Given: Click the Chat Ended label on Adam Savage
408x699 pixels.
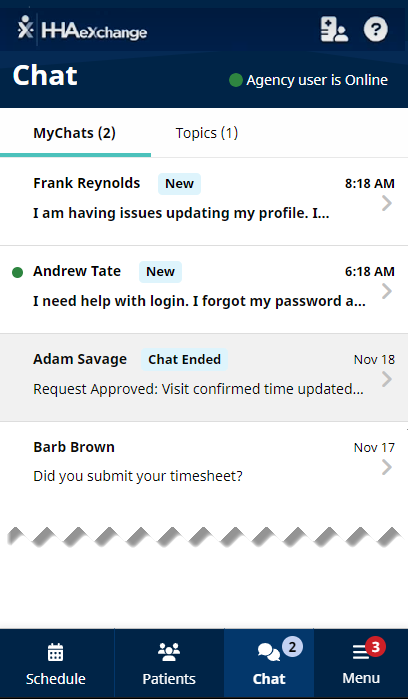Looking at the screenshot, I should pos(185,359).
